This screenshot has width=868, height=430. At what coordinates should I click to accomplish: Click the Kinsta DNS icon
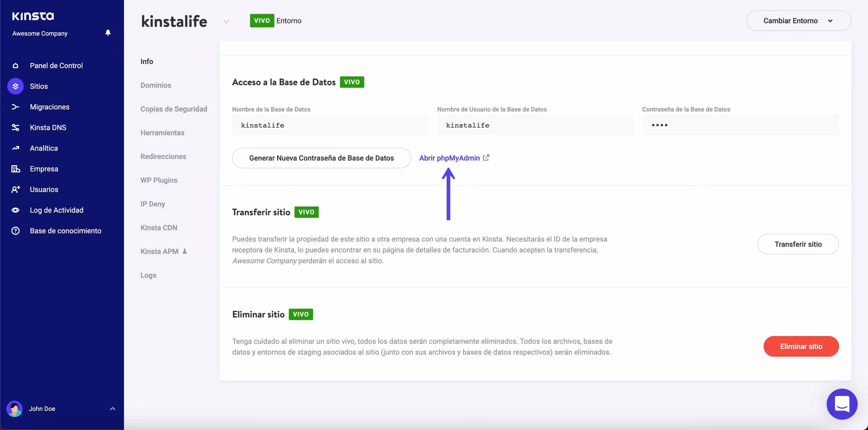[15, 127]
